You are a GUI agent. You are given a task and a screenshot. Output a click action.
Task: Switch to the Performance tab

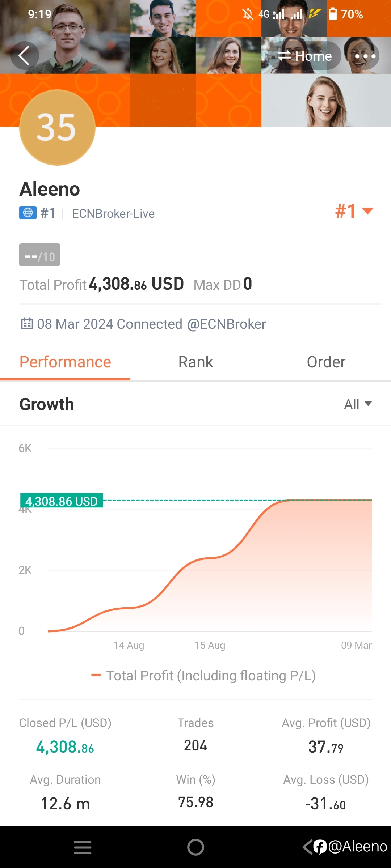point(65,362)
